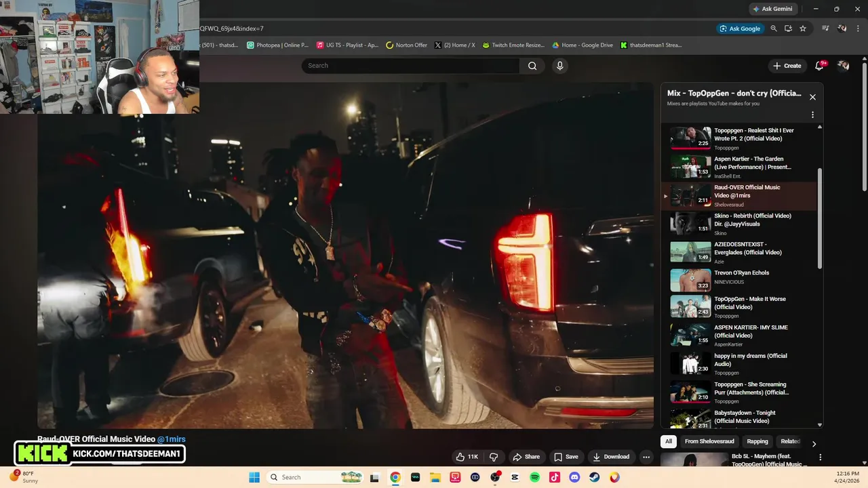Open Spotify from taskbar

point(535,477)
